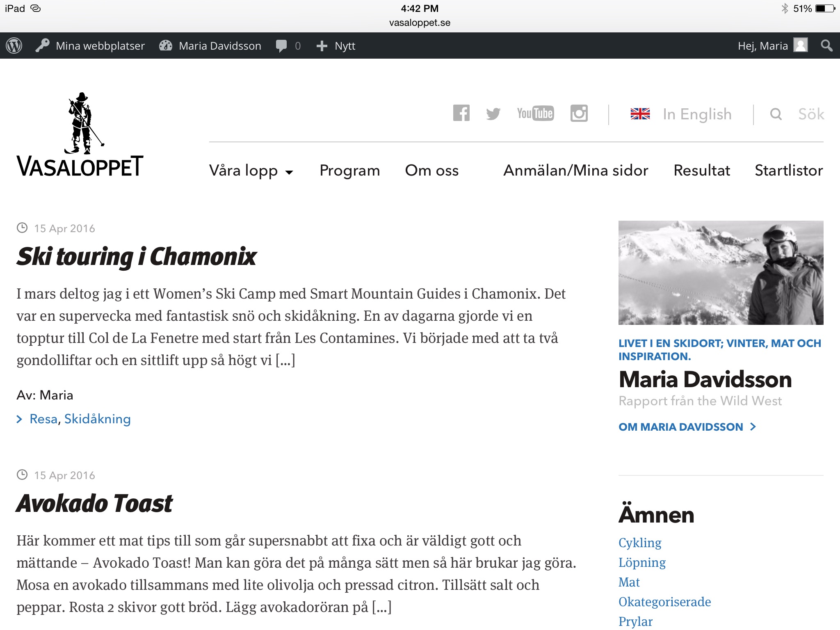
Task: Open the comments bubble icon
Action: tap(281, 46)
